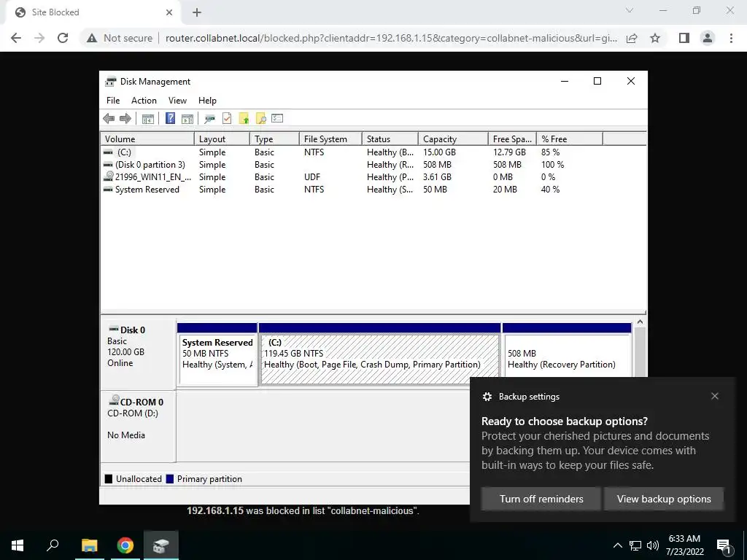The image size is (747, 560).
Task: Sort by the Layout column header
Action: (x=222, y=139)
